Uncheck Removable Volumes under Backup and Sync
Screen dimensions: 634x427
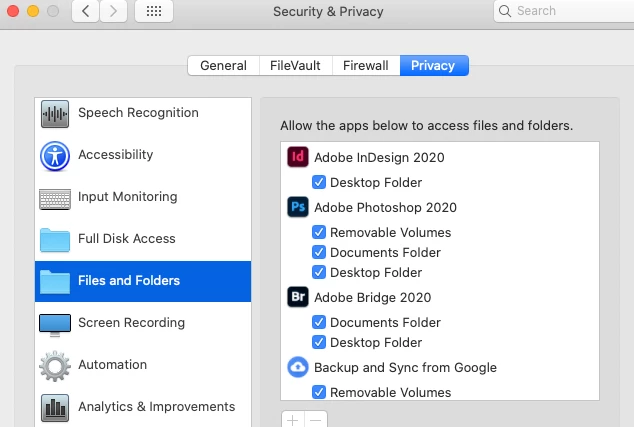(x=319, y=392)
